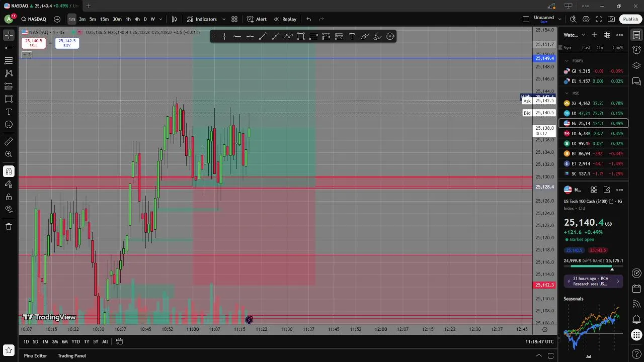Viewport: 644px width, 362px height.
Task: Select the Zoom In tool
Action: coord(9,154)
